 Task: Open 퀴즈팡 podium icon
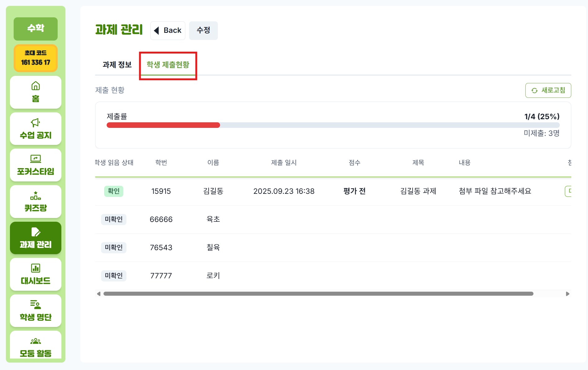(36, 196)
